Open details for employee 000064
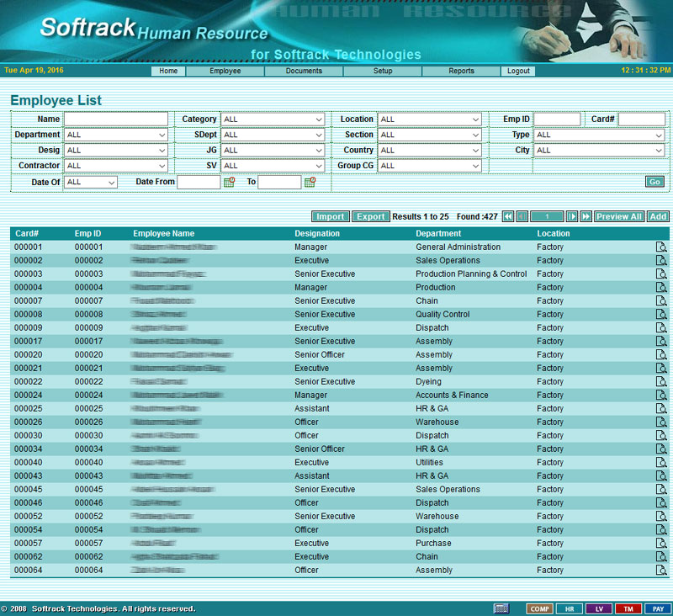 pyautogui.click(x=661, y=571)
